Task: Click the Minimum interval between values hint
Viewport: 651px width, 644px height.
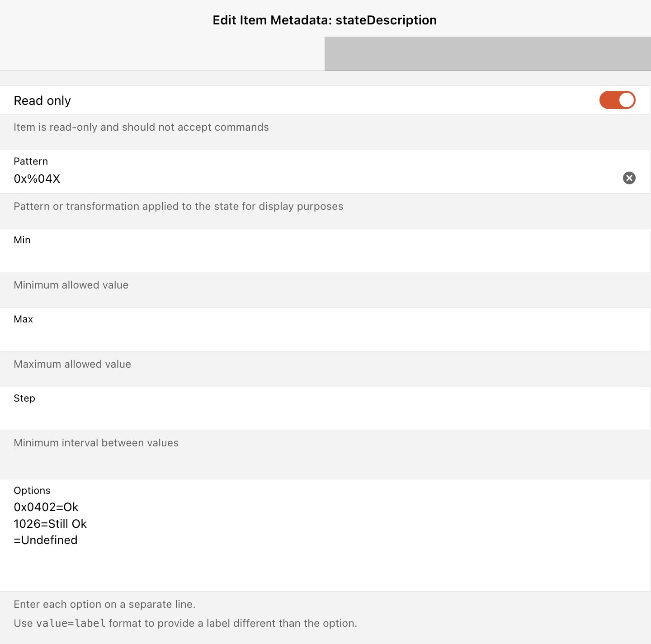Action: point(96,443)
